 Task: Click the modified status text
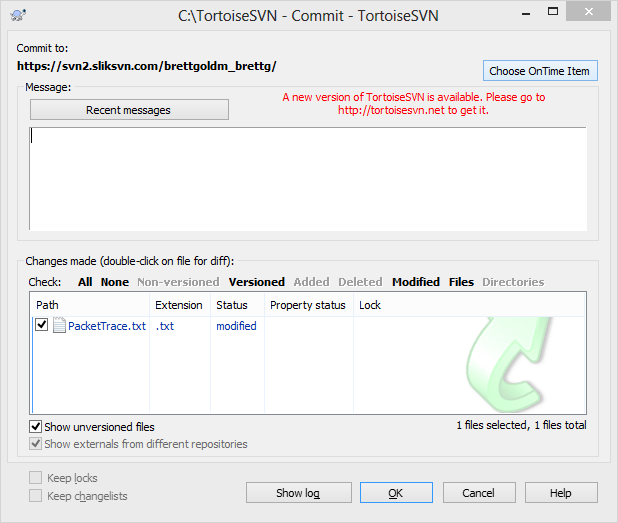pos(236,326)
